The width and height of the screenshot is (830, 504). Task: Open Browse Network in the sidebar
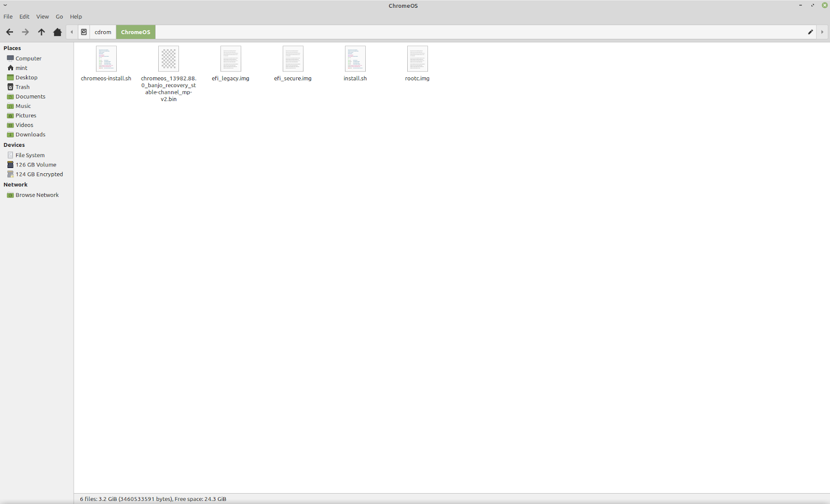(x=36, y=195)
